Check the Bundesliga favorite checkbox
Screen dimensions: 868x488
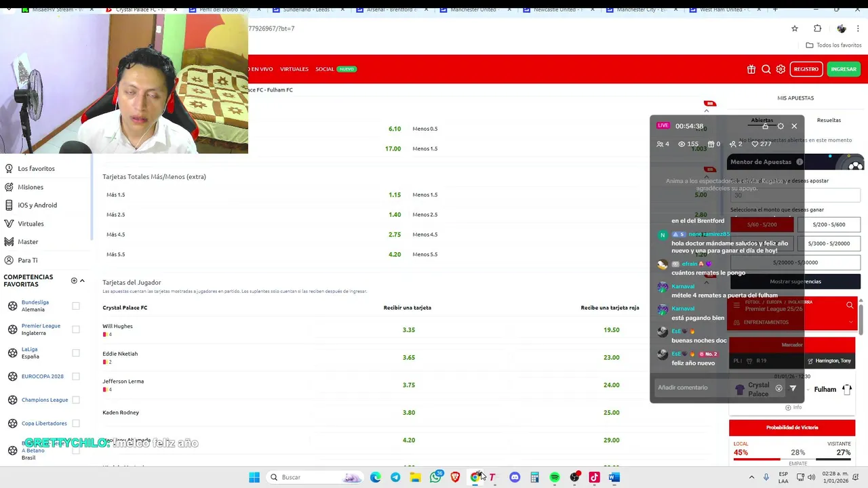click(x=76, y=306)
